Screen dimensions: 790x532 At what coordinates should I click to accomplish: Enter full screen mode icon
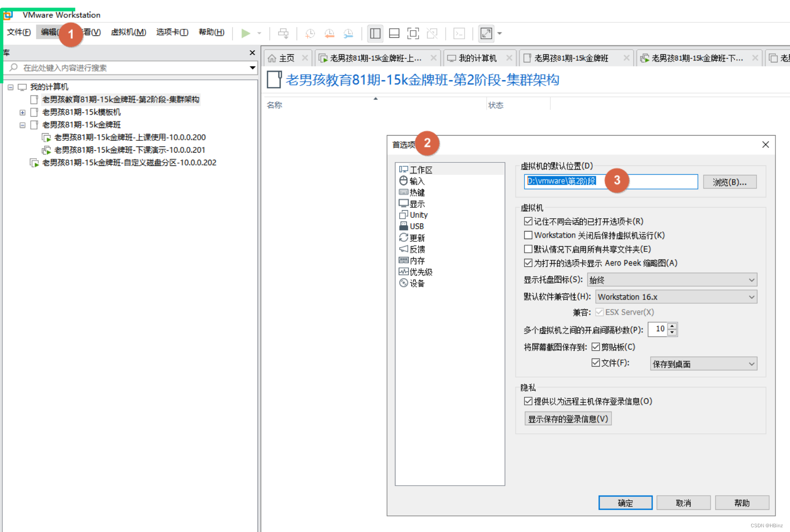pyautogui.click(x=413, y=33)
